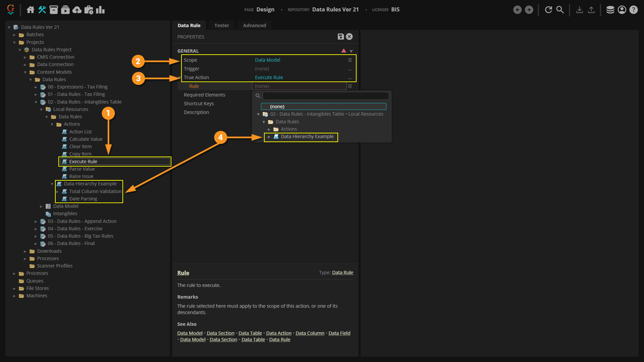Select Execute Rule action in tree
Screen dimensions: 644x362
coord(83,162)
